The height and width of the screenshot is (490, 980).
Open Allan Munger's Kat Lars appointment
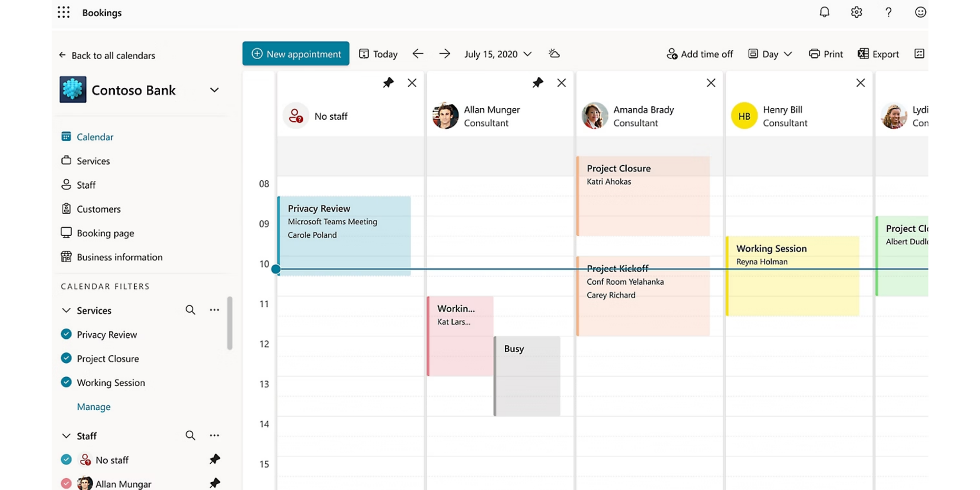coord(460,336)
